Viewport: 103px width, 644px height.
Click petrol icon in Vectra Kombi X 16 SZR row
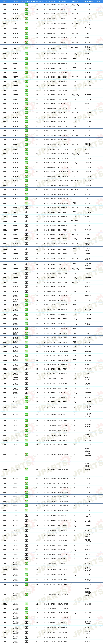(26, 563)
